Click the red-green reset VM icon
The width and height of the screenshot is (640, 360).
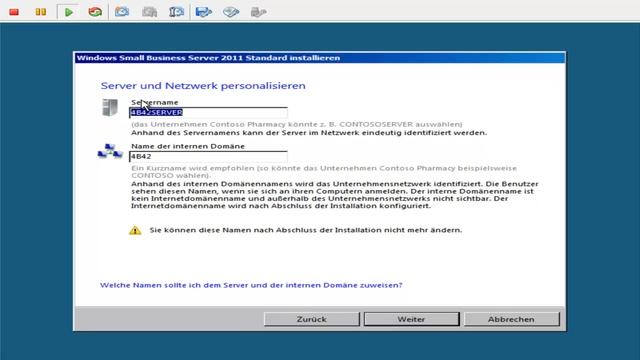[x=95, y=12]
